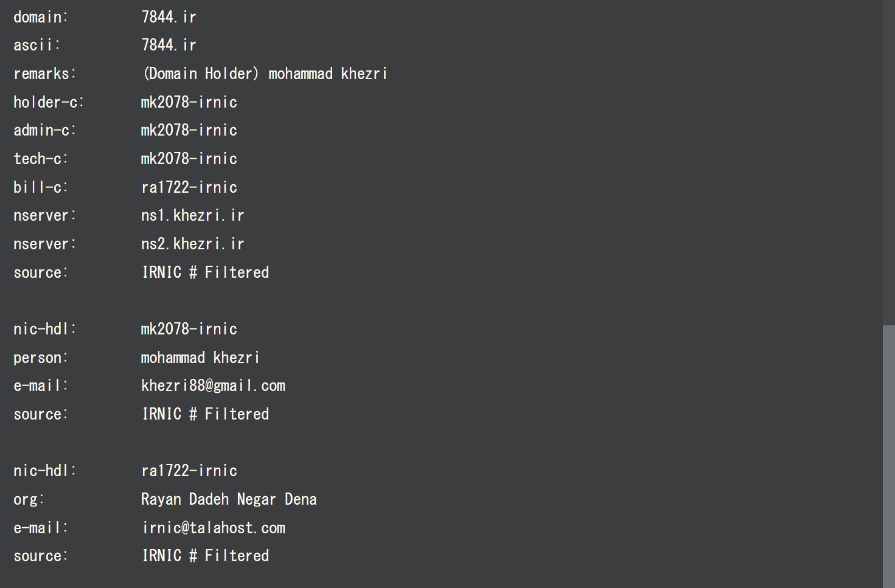This screenshot has height=588, width=895.
Task: Select the ns2.khezri.ir nameserver entry
Action: 192,244
